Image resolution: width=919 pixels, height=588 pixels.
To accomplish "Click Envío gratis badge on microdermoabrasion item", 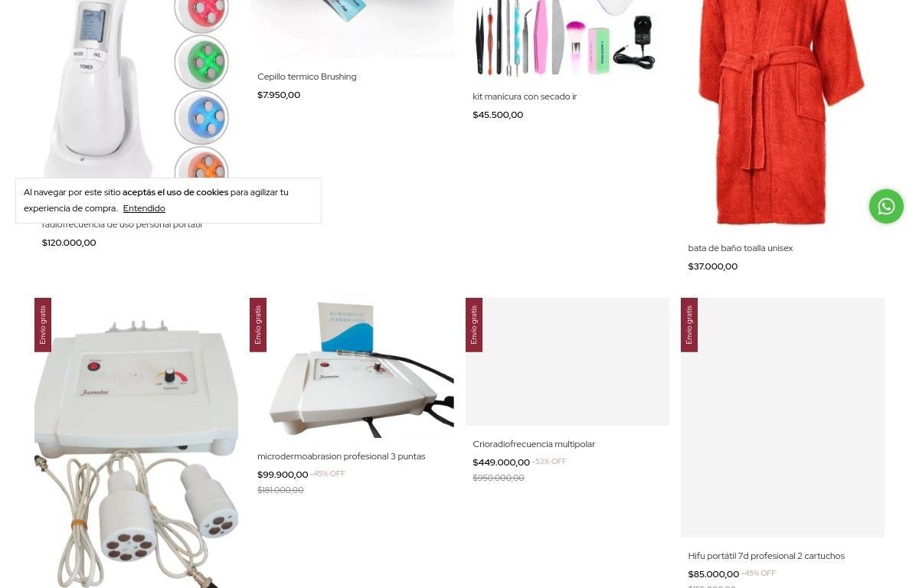I will [x=258, y=325].
